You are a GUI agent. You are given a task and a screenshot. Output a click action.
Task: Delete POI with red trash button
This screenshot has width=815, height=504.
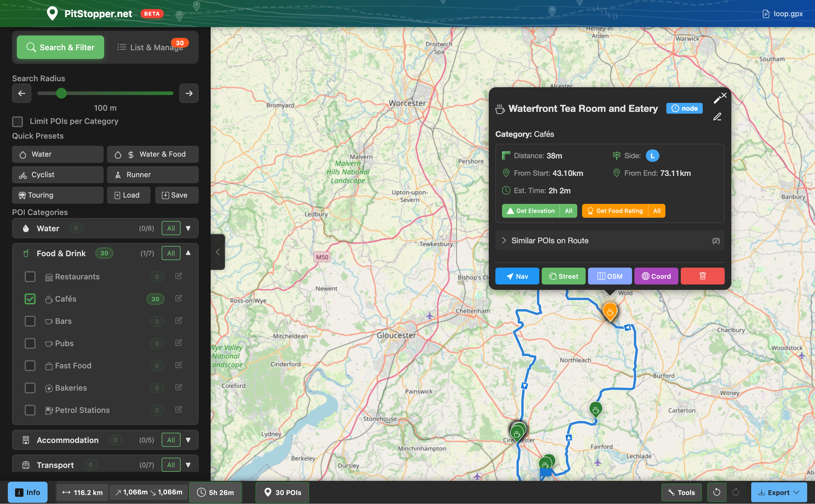tap(702, 276)
